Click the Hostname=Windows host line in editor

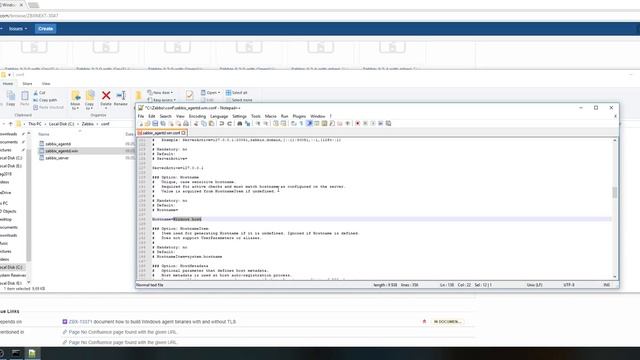point(382,219)
